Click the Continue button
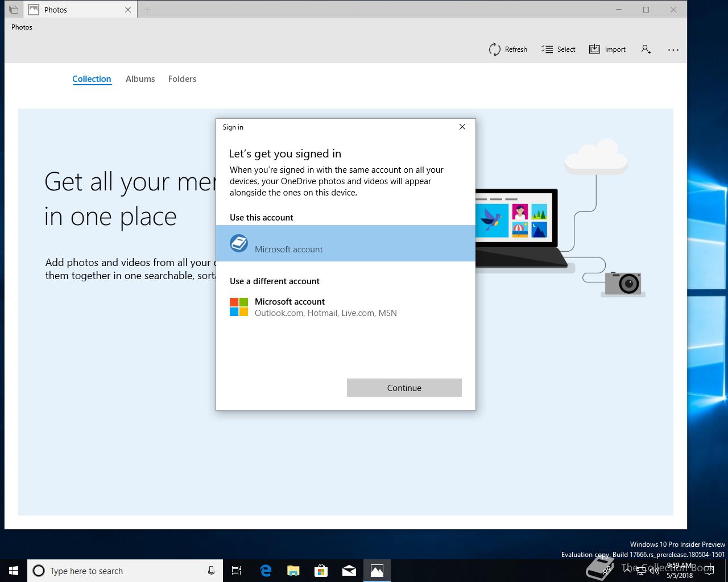728x582 pixels. tap(404, 388)
